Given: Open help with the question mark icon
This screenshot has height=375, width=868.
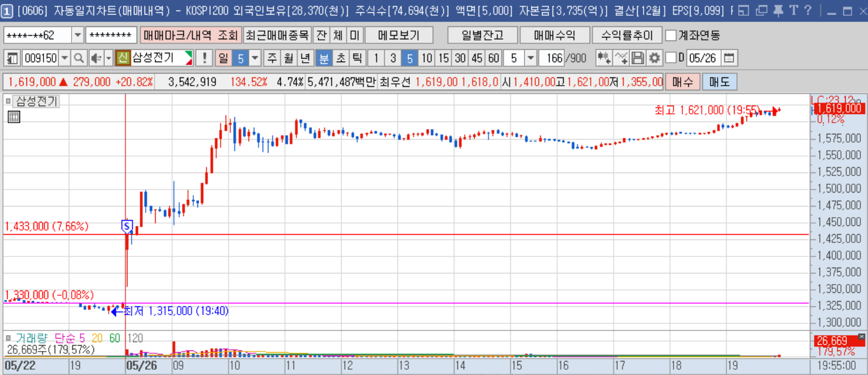Looking at the screenshot, I should pos(808,11).
